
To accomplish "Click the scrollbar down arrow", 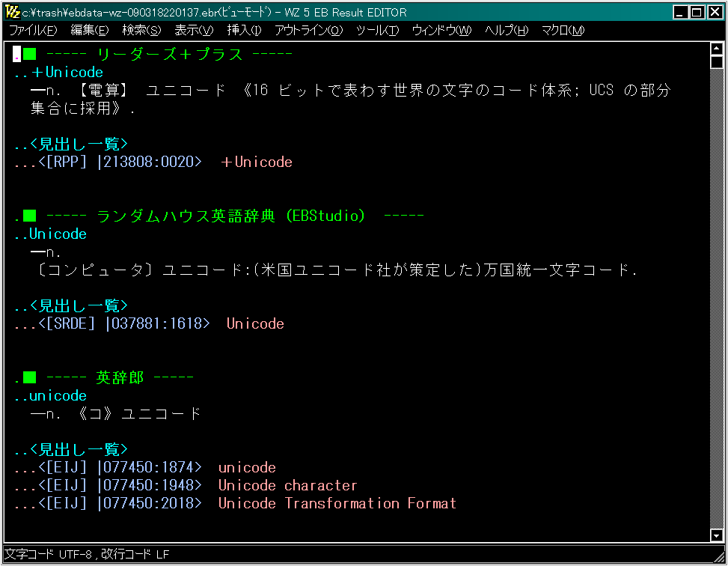I will (716, 535).
